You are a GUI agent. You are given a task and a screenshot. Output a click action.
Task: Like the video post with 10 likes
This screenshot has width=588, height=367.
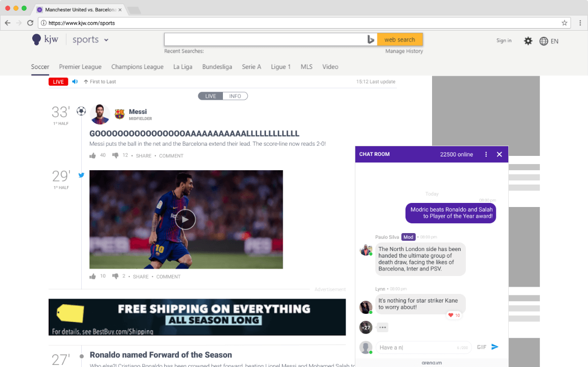pos(93,277)
